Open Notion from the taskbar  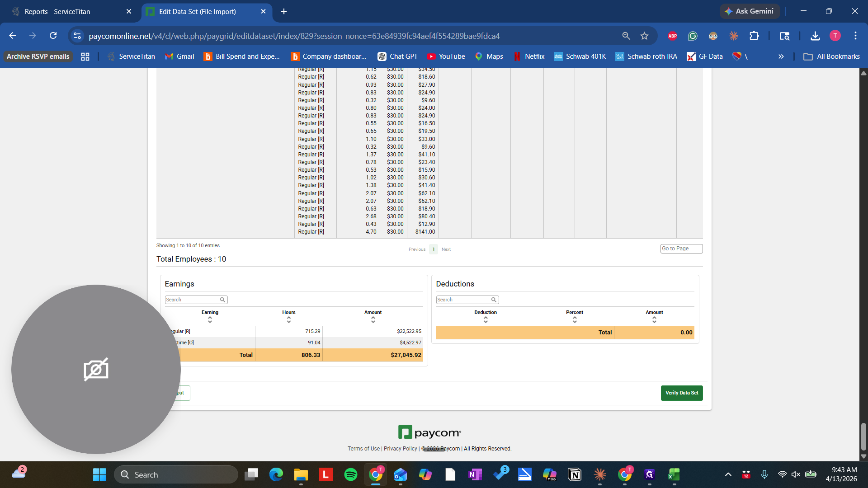[x=574, y=474]
